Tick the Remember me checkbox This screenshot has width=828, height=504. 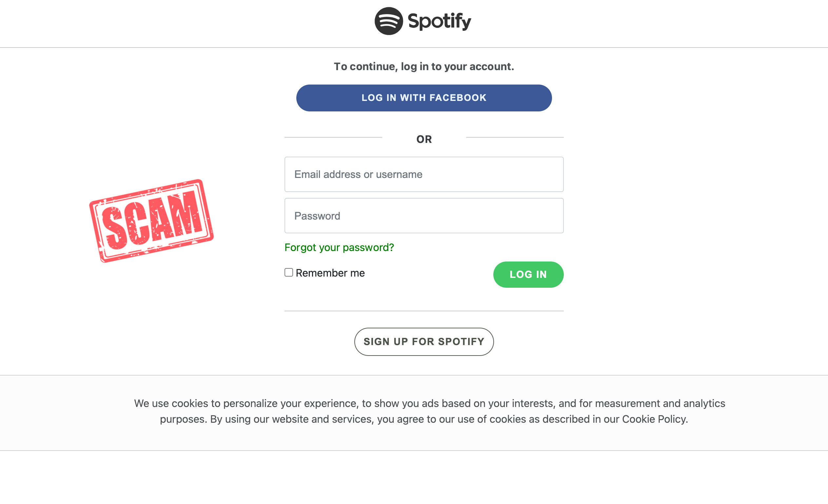(289, 272)
